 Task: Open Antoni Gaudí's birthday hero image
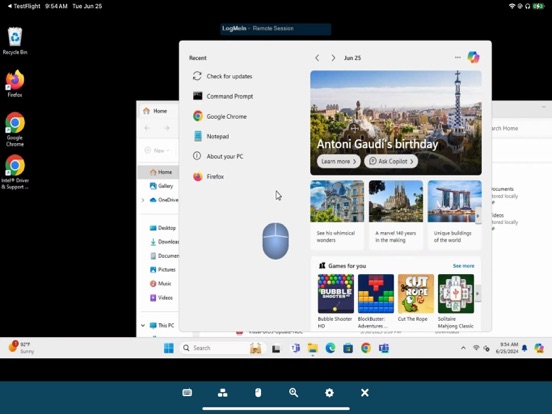point(396,123)
